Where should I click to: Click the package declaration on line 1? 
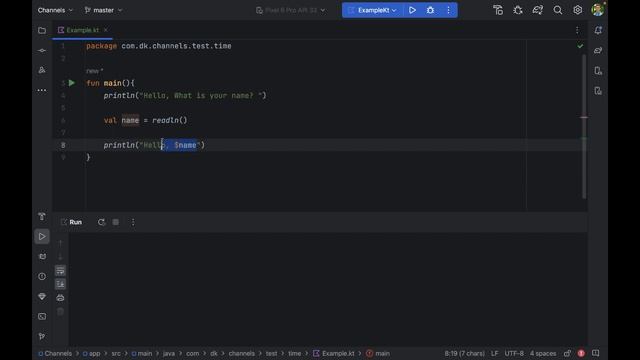159,46
